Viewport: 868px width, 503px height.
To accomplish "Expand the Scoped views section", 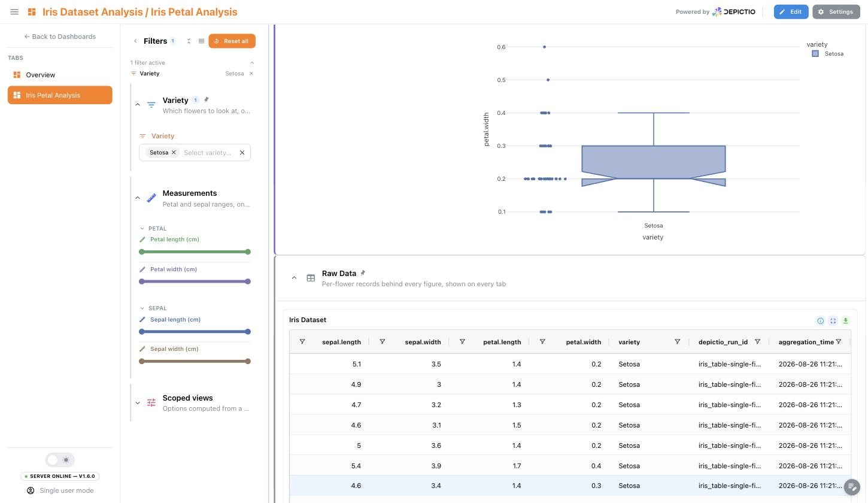I will tap(138, 403).
